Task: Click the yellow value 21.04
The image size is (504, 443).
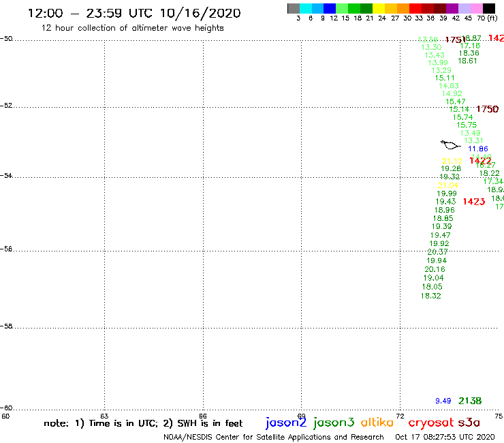Action: point(448,185)
